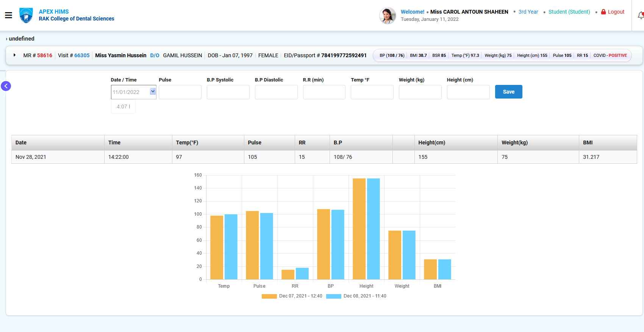Click the purple back arrow circle button
Screen dimensions: 644x332
[6, 86]
